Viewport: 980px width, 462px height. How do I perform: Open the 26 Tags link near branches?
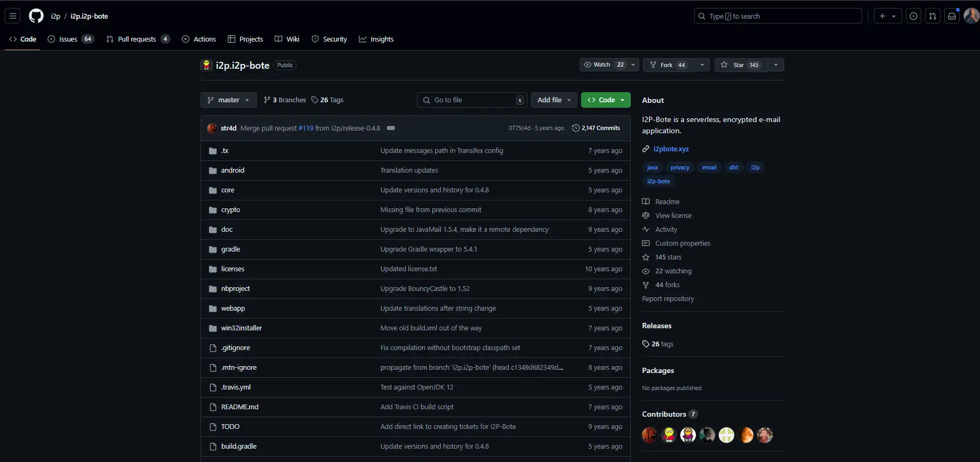(x=327, y=100)
